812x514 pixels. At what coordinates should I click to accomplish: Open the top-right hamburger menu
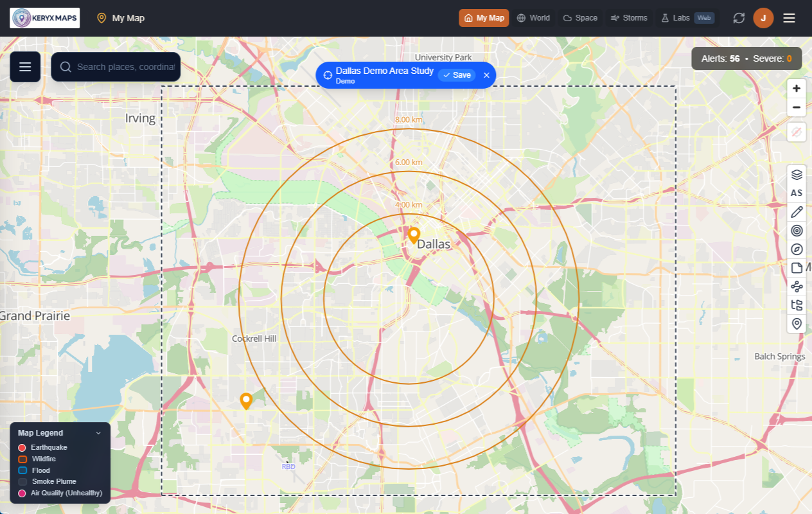(790, 18)
